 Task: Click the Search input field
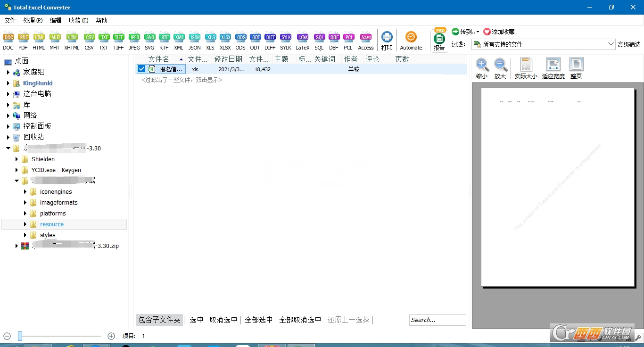pyautogui.click(x=437, y=320)
